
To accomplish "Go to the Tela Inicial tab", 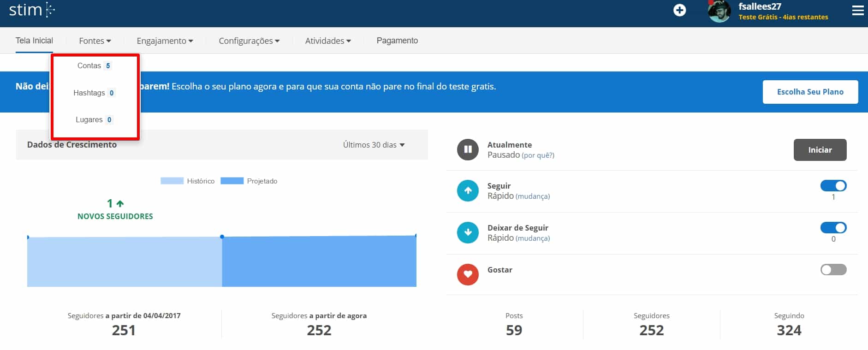I will click(x=34, y=41).
